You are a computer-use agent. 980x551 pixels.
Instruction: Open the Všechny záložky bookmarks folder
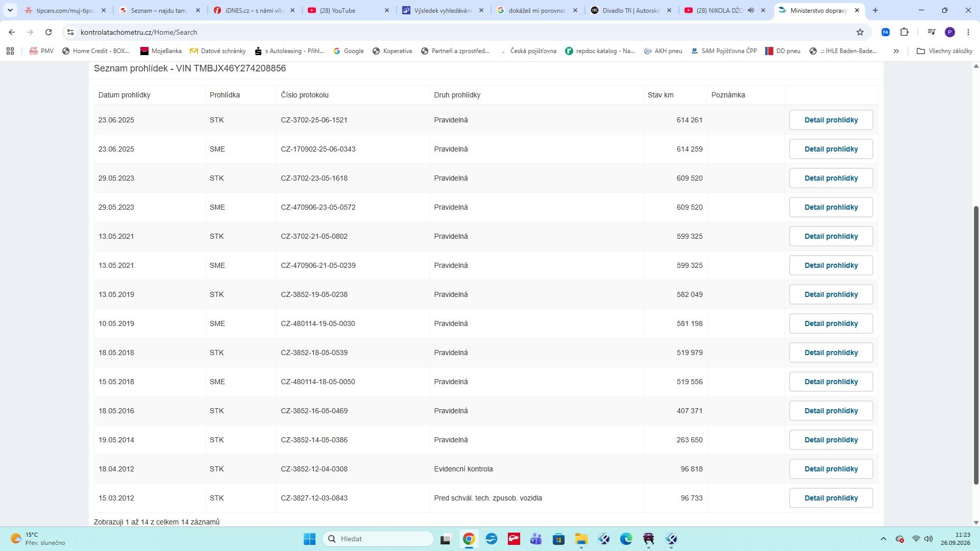click(x=945, y=51)
